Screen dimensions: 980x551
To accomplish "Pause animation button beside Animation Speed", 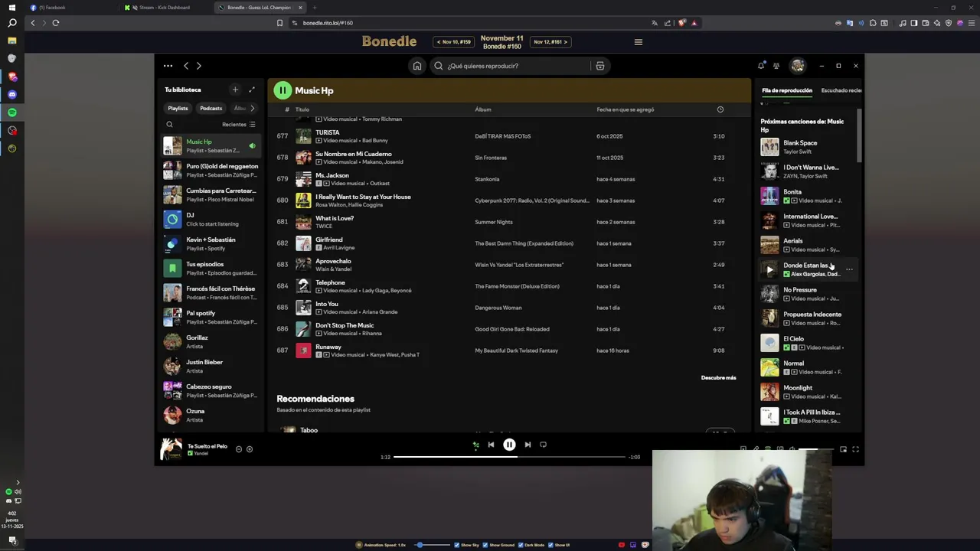I will [x=358, y=545].
